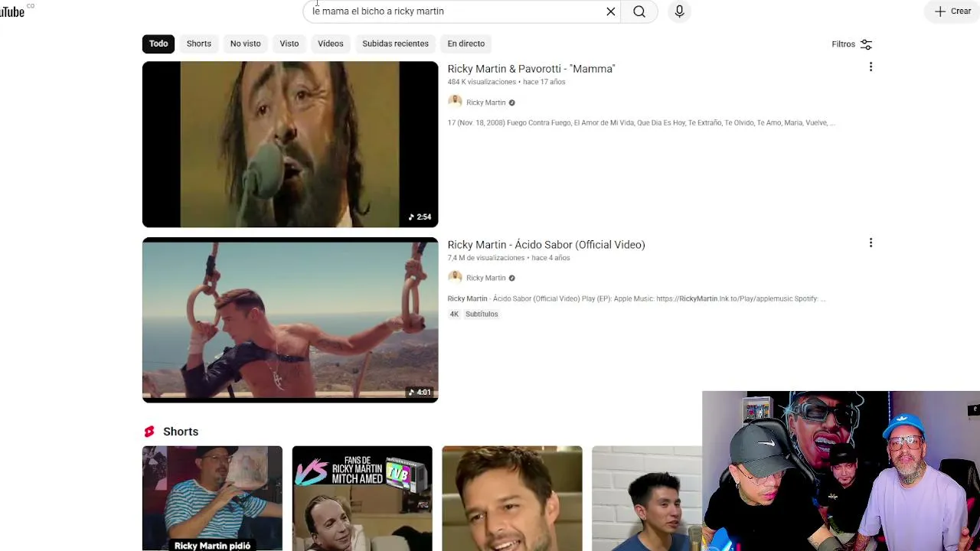The height and width of the screenshot is (551, 980).
Task: Click the Ácido Sabor description snippet
Action: click(x=637, y=298)
